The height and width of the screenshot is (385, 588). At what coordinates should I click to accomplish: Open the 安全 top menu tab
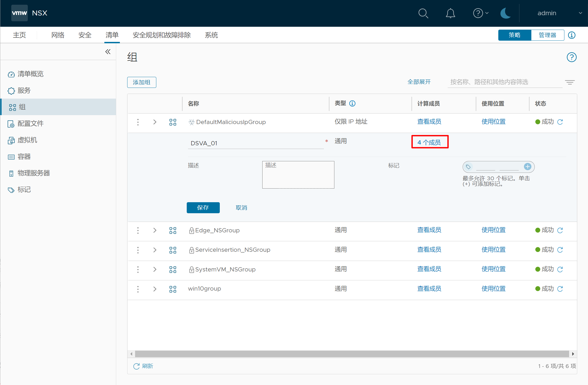pos(85,35)
